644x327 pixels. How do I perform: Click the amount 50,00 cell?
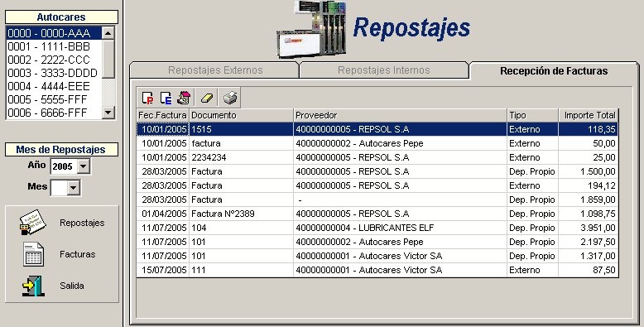589,143
